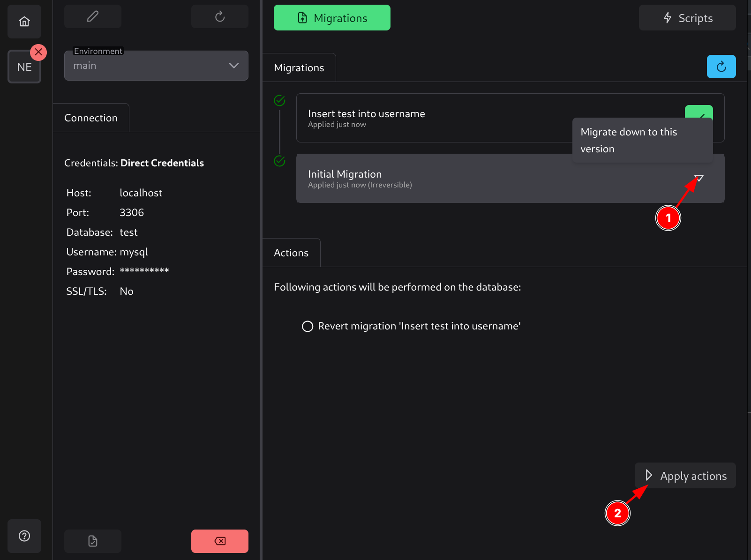The height and width of the screenshot is (560, 751).
Task: Select the Revert migration action radio circle
Action: point(308,326)
